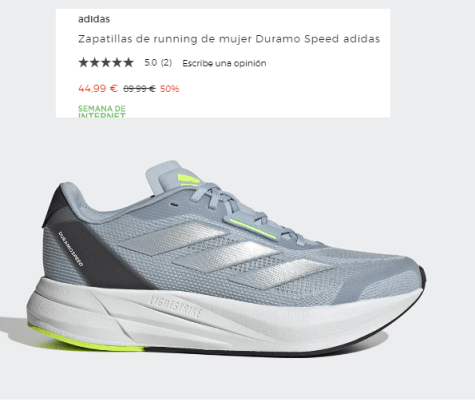This screenshot has width=475, height=418.
Task: Select the second rating star
Action: coord(95,62)
